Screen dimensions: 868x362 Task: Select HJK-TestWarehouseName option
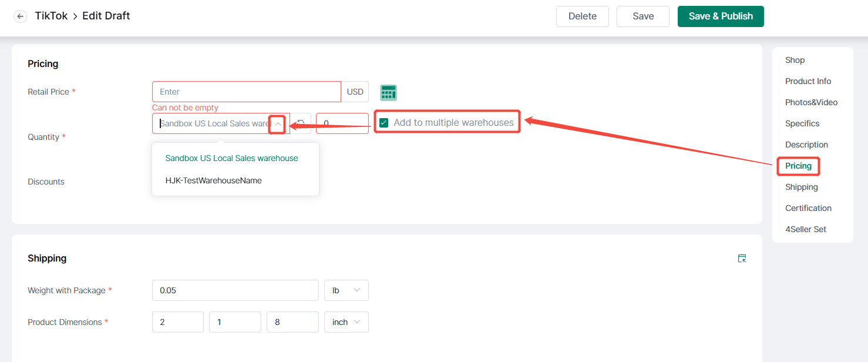214,180
